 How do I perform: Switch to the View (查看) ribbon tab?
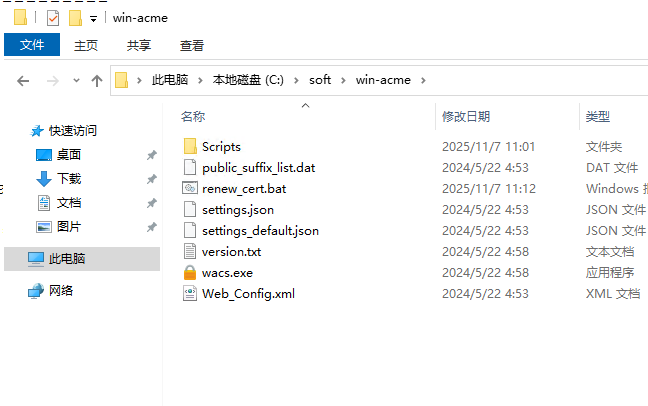click(192, 45)
